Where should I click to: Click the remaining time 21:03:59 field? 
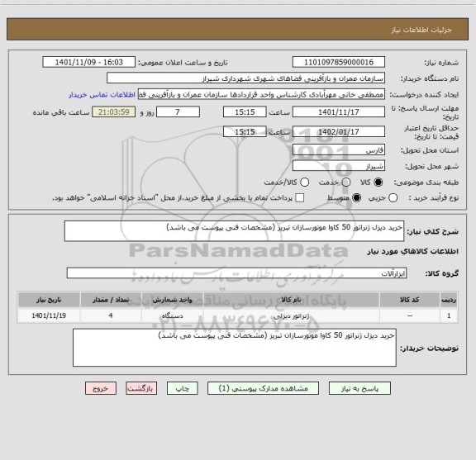[113, 112]
